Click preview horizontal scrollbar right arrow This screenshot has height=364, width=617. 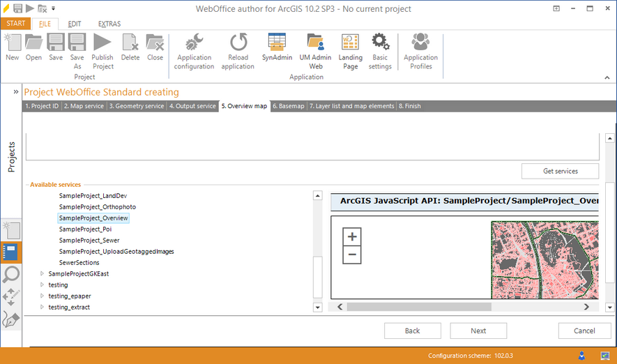pos(586,307)
